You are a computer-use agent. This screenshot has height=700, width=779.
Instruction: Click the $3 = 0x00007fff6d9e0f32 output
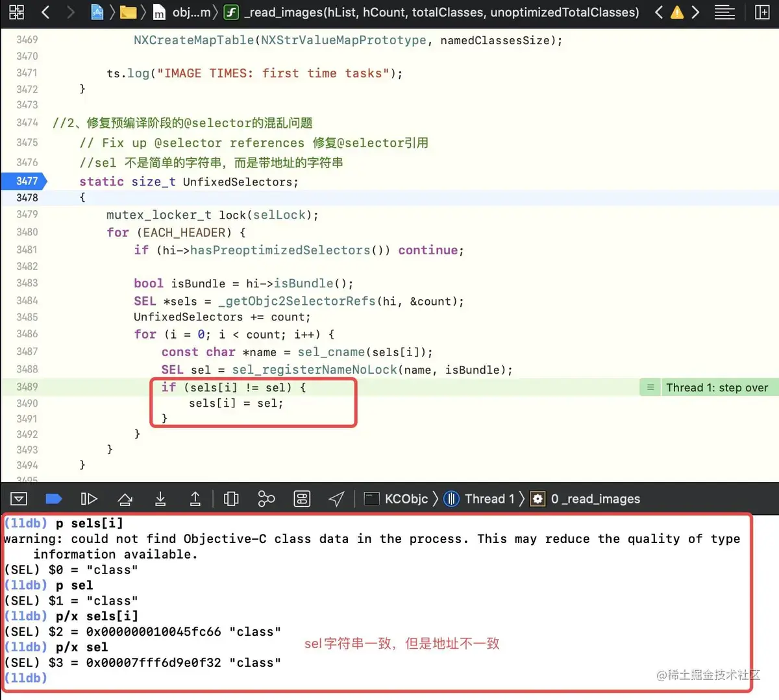coord(142,663)
